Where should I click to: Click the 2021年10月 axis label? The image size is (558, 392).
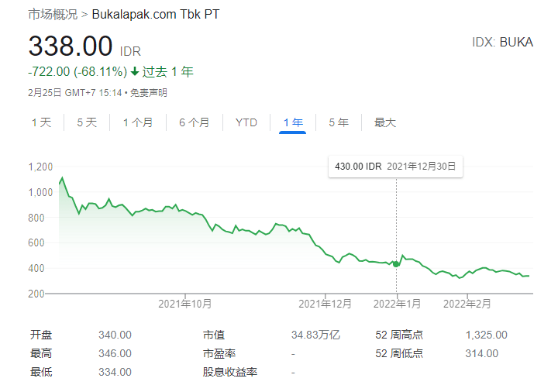point(184,304)
